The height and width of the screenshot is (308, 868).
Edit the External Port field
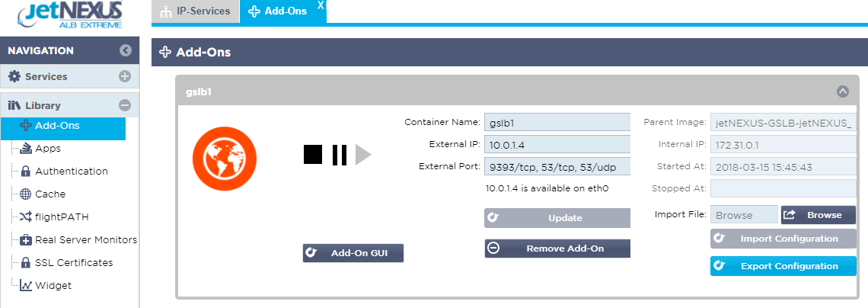click(x=557, y=166)
